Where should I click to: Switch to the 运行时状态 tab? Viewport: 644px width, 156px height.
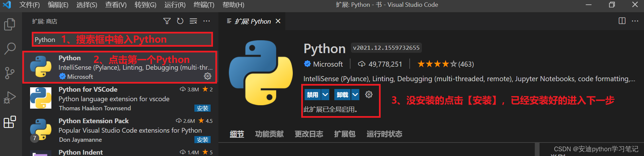pyautogui.click(x=384, y=134)
